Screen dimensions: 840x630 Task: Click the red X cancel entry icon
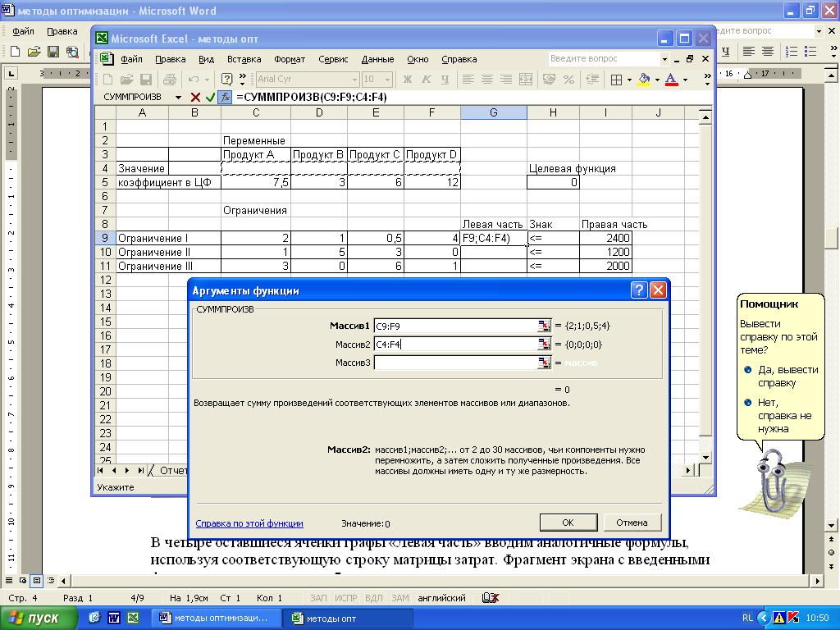195,97
